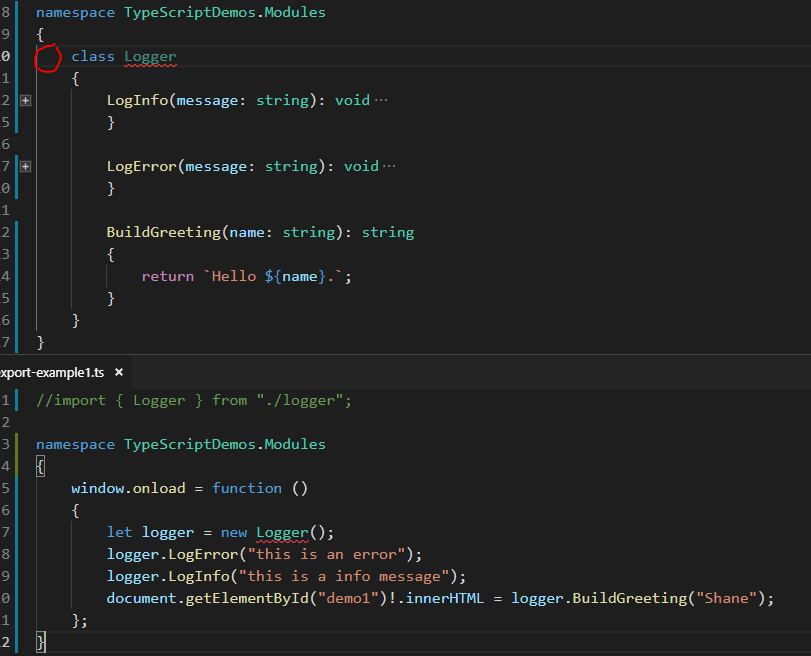Click the ellipsis after LogInfo's void return type
Image resolution: width=811 pixels, height=656 pixels.
click(x=379, y=100)
